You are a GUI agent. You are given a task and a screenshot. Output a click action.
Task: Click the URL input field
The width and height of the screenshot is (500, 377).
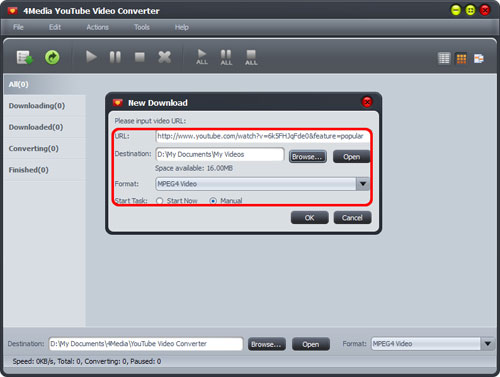tap(262, 136)
